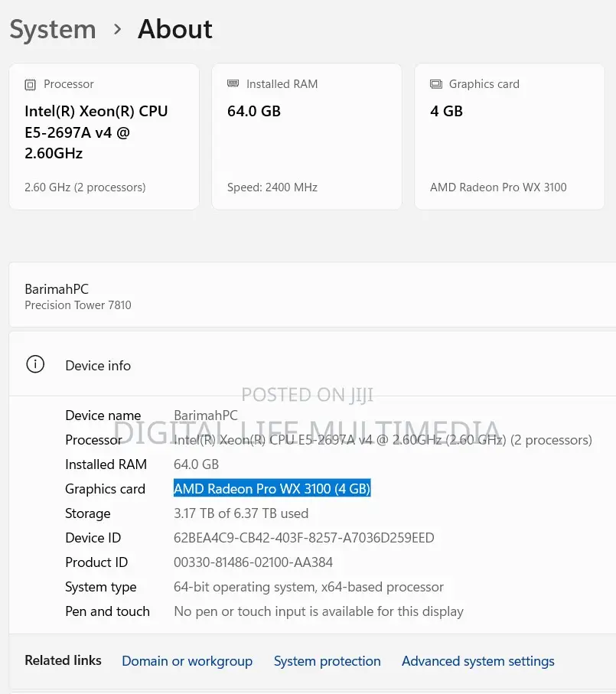Image resolution: width=616 pixels, height=694 pixels.
Task: Click the Installed RAM memory icon
Action: click(233, 83)
